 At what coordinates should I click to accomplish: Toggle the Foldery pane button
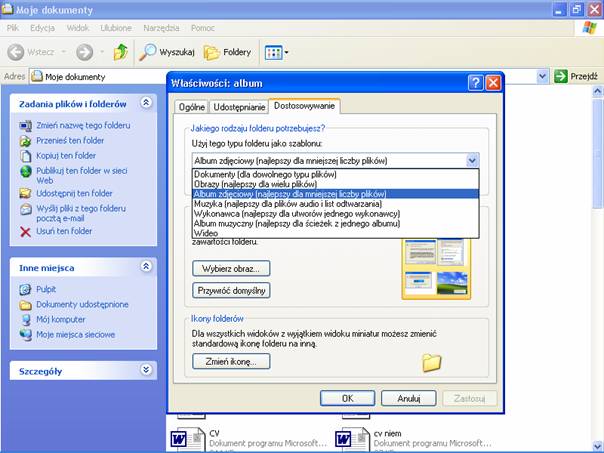coord(227,52)
